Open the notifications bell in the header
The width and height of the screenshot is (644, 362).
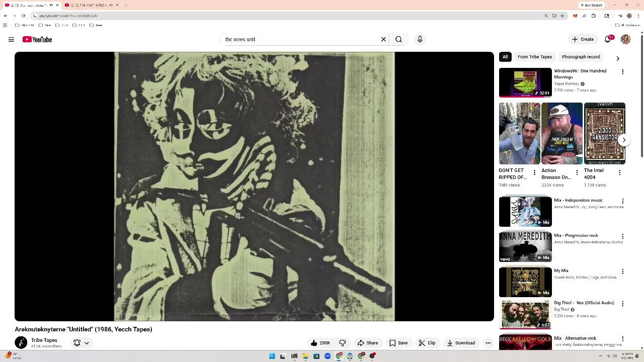coord(608,39)
